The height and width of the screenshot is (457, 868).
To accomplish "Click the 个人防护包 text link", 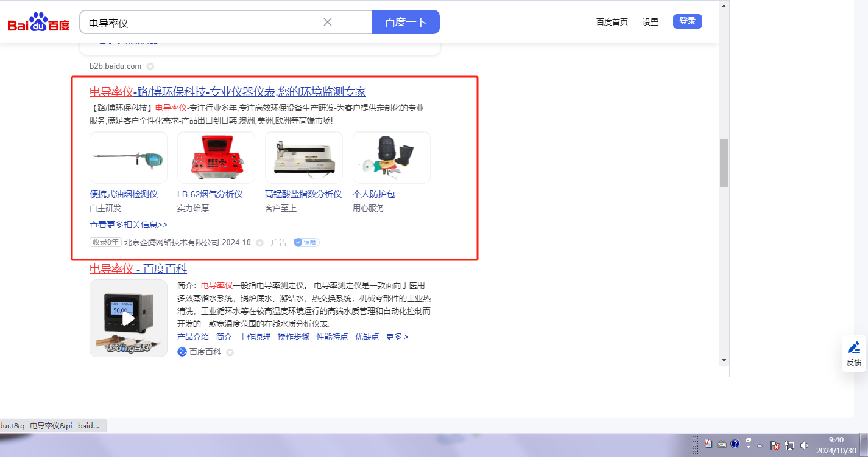I will tap(374, 194).
